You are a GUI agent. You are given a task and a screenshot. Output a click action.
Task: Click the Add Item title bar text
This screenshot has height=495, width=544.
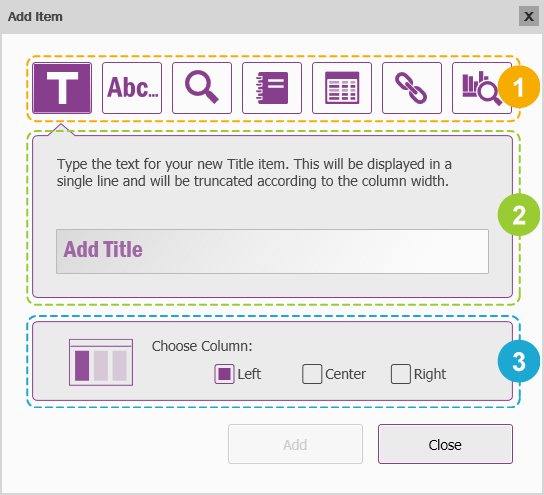click(35, 16)
